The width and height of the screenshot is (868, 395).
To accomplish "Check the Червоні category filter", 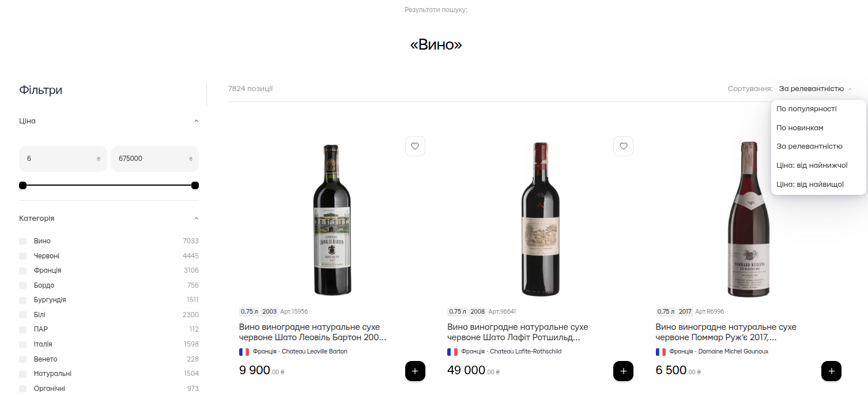I will (x=23, y=256).
